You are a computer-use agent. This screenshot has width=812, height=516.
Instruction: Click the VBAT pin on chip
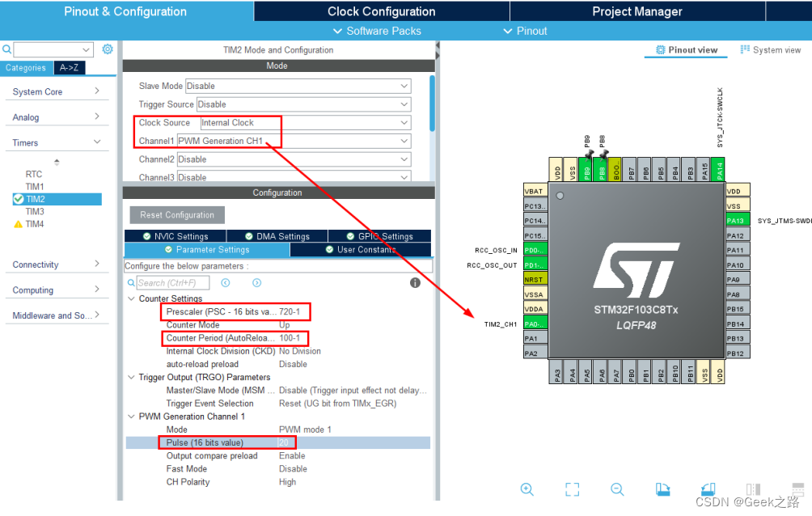535,191
